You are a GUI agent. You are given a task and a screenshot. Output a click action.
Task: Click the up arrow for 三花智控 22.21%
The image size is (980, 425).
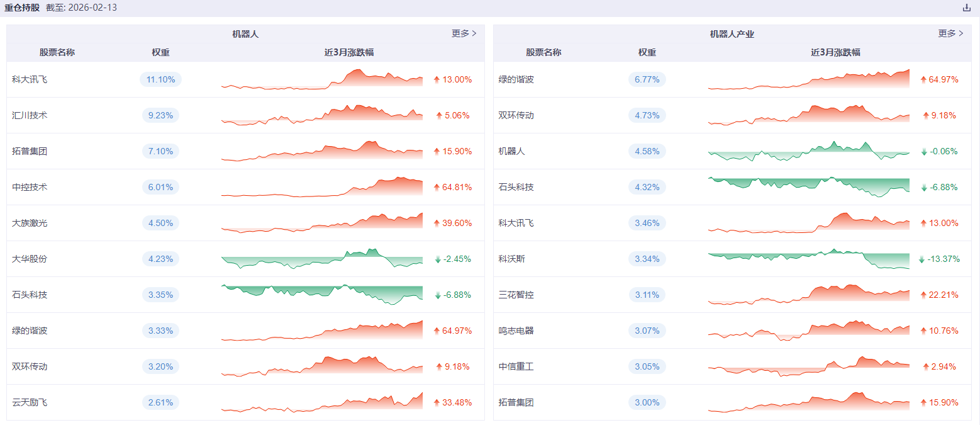[x=923, y=295]
